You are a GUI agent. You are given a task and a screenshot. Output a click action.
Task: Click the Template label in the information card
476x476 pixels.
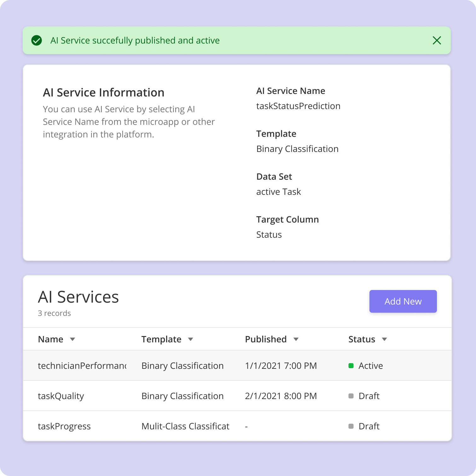coord(276,134)
